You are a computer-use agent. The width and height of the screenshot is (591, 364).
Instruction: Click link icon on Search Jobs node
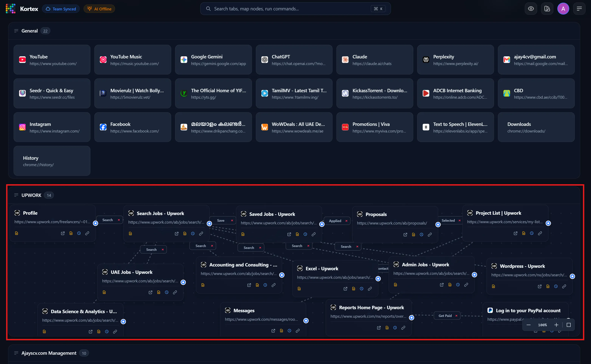[201, 234]
